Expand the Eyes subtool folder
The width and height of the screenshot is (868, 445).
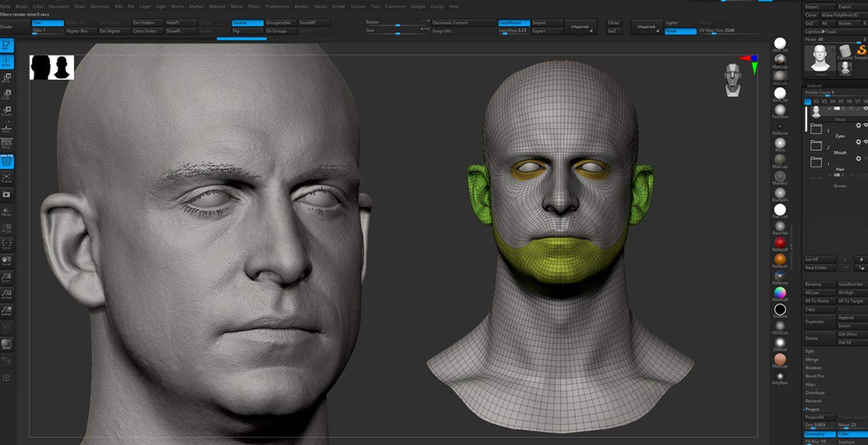(x=816, y=129)
